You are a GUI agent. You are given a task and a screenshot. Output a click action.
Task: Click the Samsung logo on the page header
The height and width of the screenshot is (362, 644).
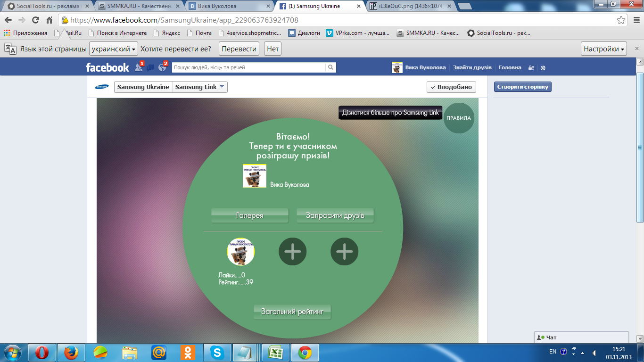click(x=102, y=87)
